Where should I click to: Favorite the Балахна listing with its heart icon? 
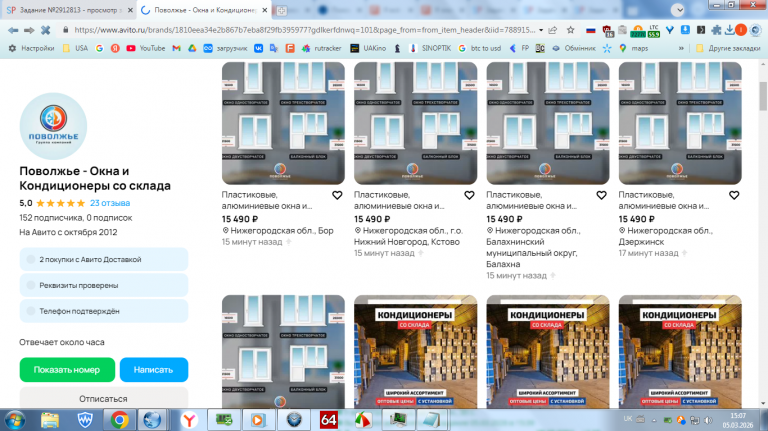click(601, 195)
